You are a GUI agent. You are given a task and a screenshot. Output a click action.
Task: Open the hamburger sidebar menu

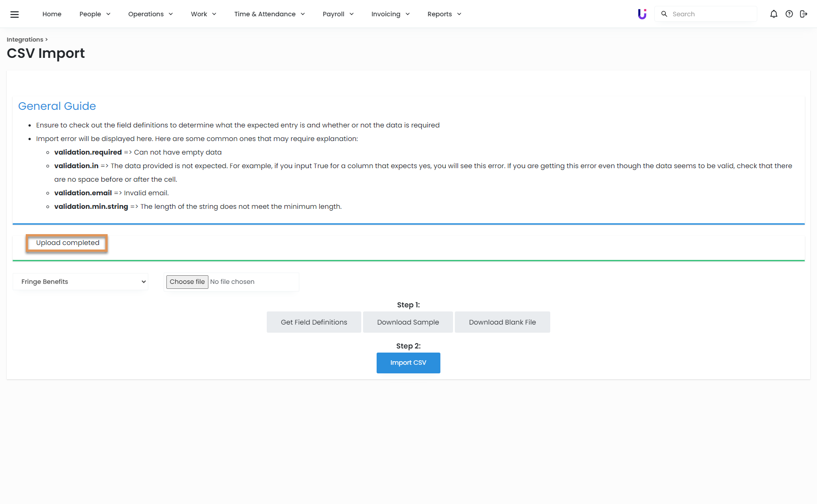(14, 14)
